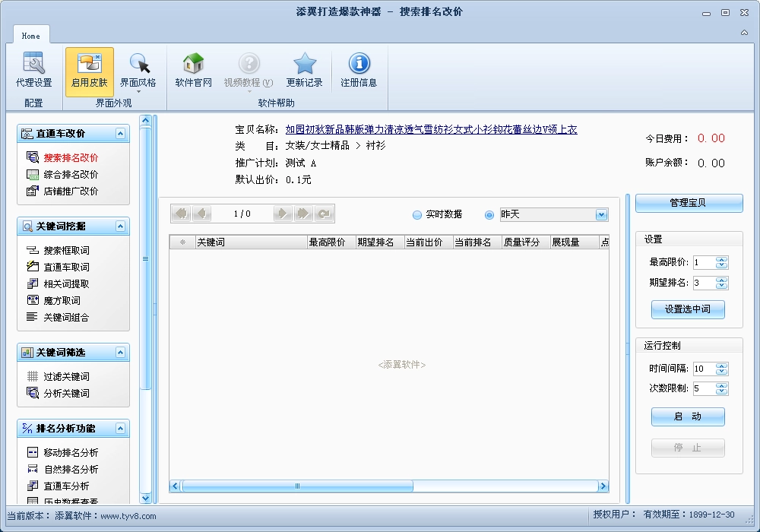Increase 期望排名 using its up stepper
Screen dimensions: 760x532
[721, 279]
